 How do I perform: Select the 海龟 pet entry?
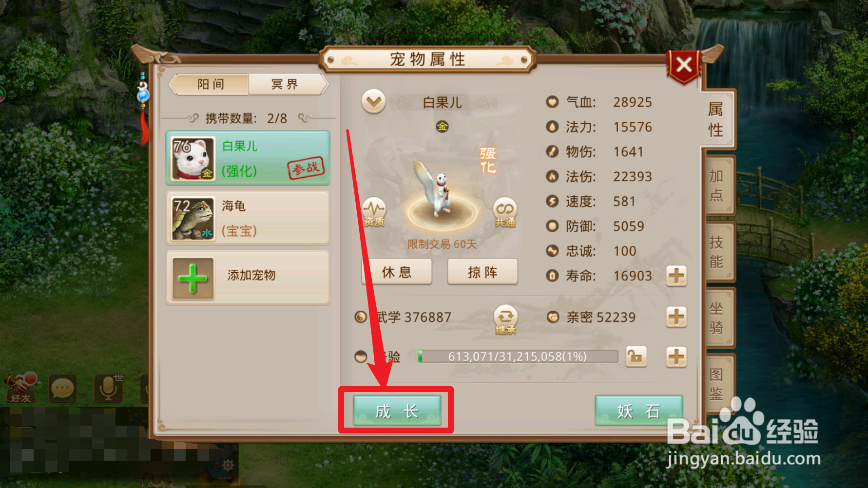coord(248,218)
